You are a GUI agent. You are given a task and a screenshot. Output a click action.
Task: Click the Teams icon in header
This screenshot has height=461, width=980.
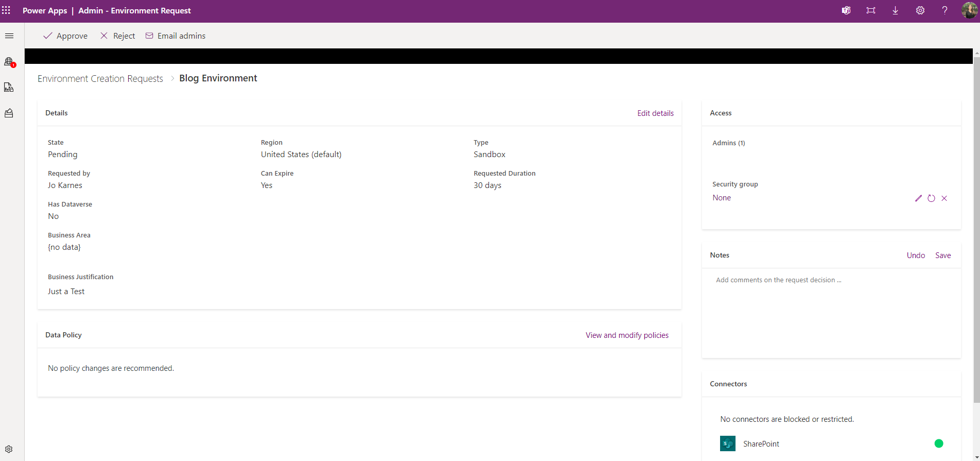(846, 10)
